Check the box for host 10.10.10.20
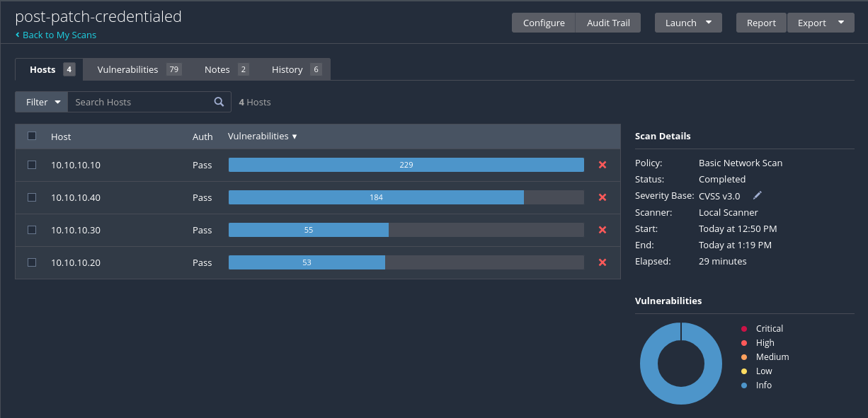 [32, 262]
